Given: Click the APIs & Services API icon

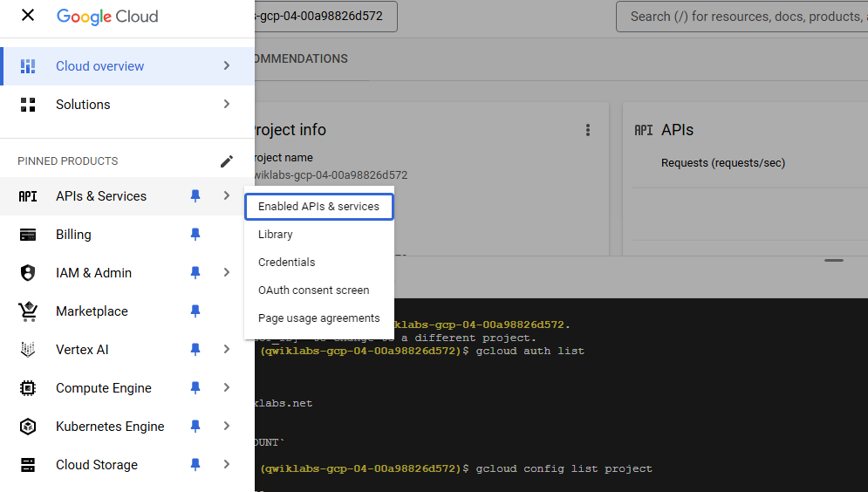Looking at the screenshot, I should [28, 196].
